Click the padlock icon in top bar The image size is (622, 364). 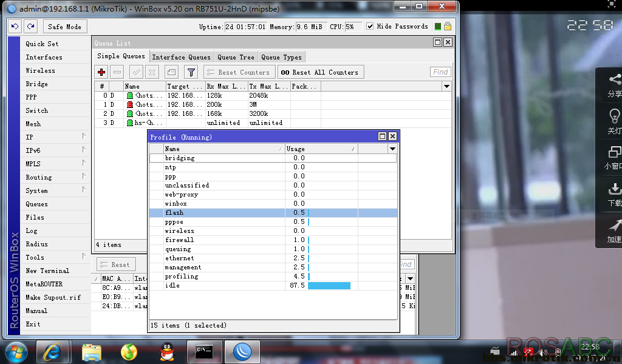(448, 26)
